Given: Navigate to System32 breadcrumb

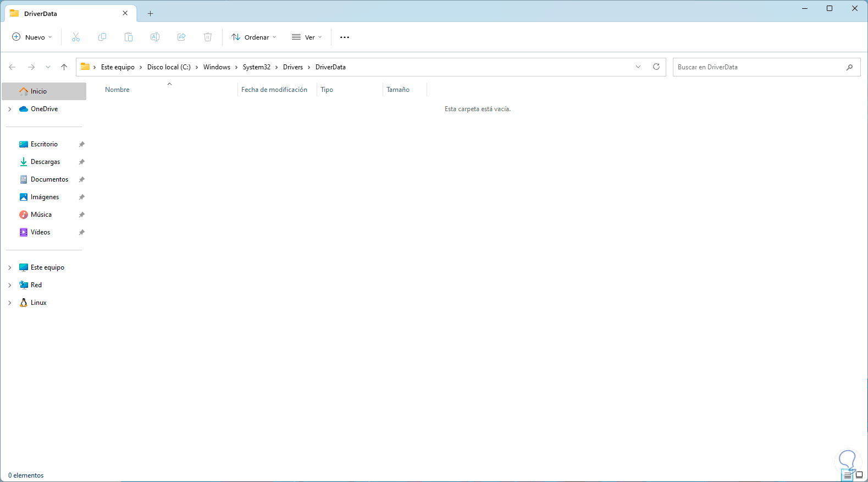Looking at the screenshot, I should click(257, 67).
